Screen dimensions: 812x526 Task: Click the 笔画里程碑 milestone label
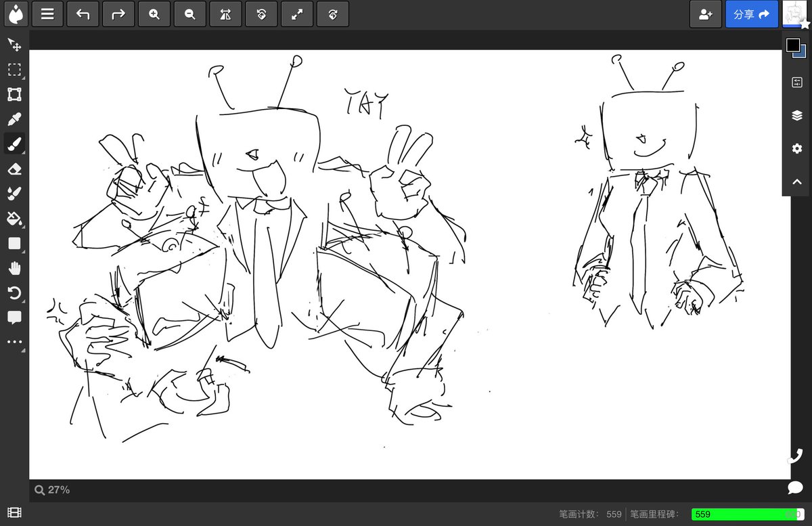coord(655,514)
